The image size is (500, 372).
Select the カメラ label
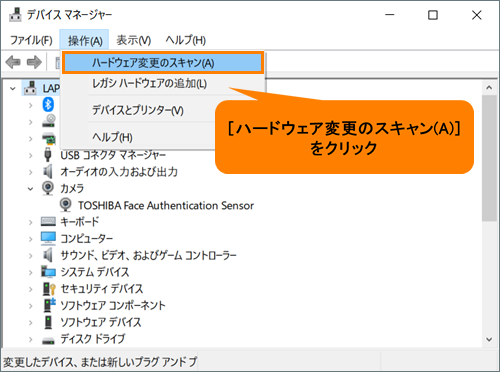[x=72, y=188]
